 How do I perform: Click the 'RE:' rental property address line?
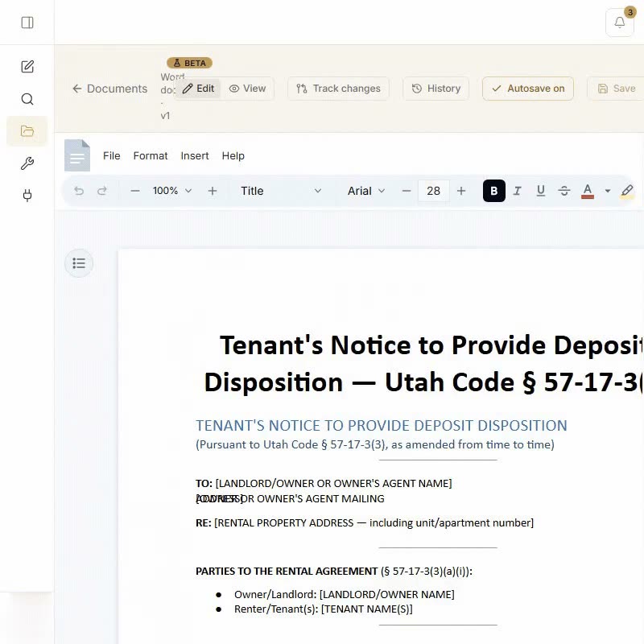[365, 522]
